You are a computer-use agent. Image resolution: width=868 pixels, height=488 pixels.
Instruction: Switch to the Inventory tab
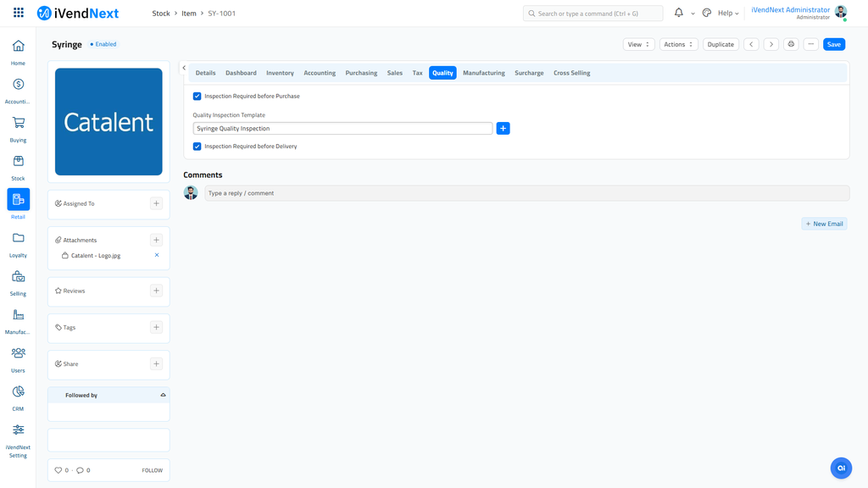pos(280,73)
